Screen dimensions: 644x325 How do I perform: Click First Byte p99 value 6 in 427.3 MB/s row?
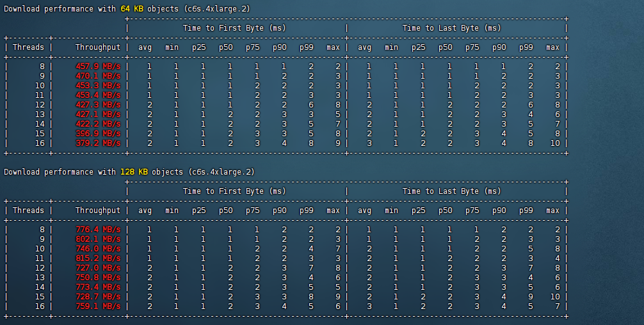pyautogui.click(x=311, y=105)
